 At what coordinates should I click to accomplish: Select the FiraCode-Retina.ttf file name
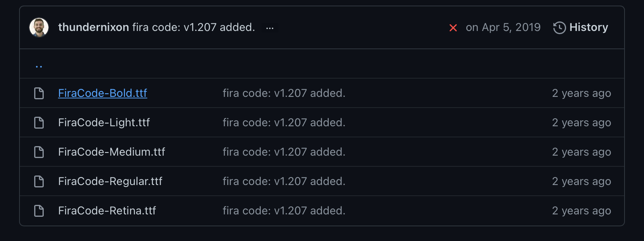(x=107, y=211)
